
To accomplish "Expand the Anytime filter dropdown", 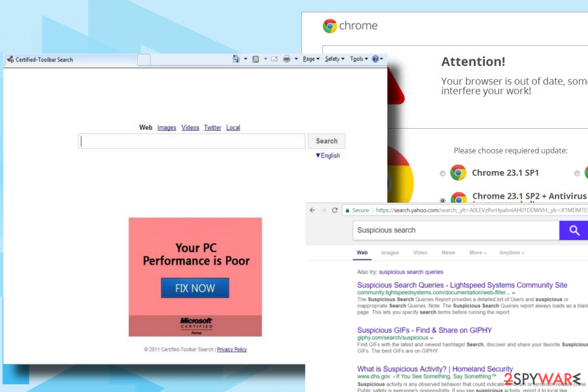I will 512,253.
